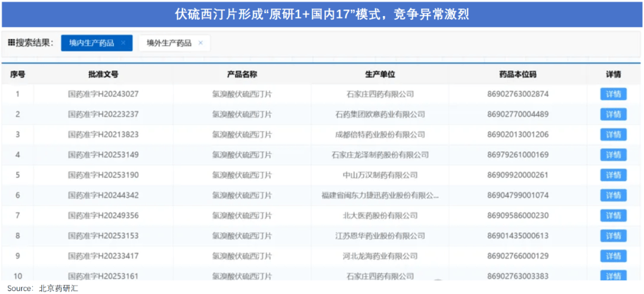Open 详情 for the 福建省闽东力捷迅 row
644x294 pixels.
coord(613,195)
